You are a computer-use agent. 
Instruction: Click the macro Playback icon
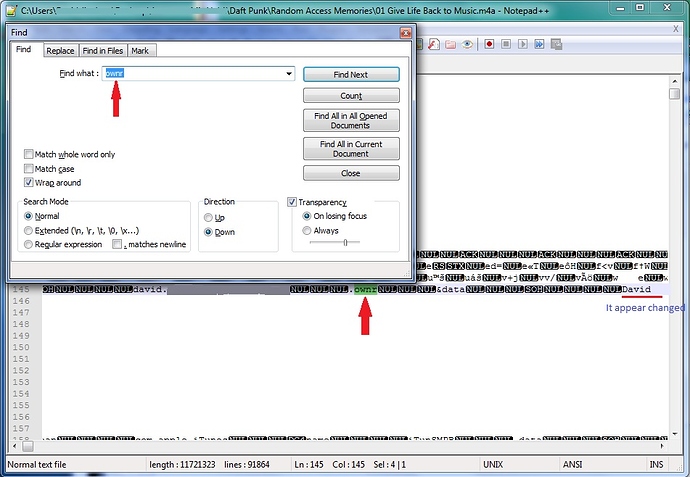pyautogui.click(x=522, y=44)
